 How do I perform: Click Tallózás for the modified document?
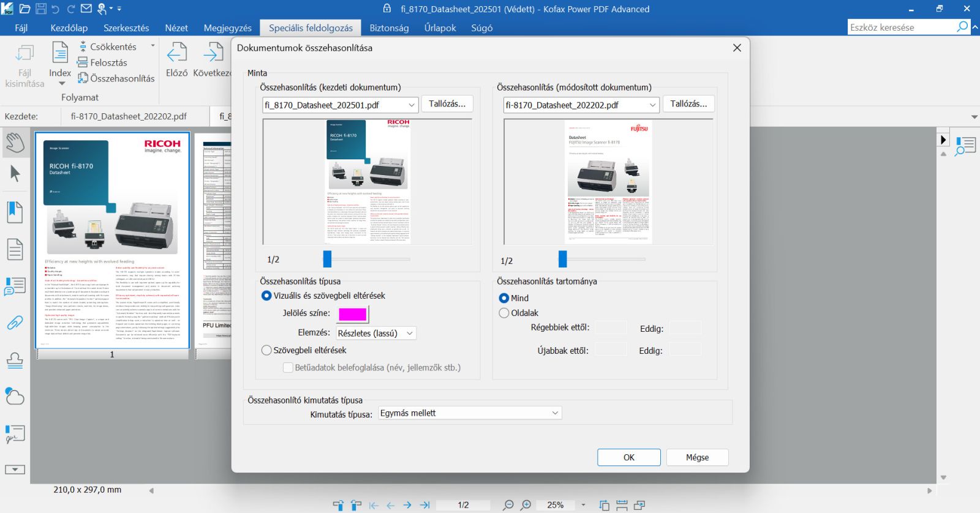click(x=688, y=104)
